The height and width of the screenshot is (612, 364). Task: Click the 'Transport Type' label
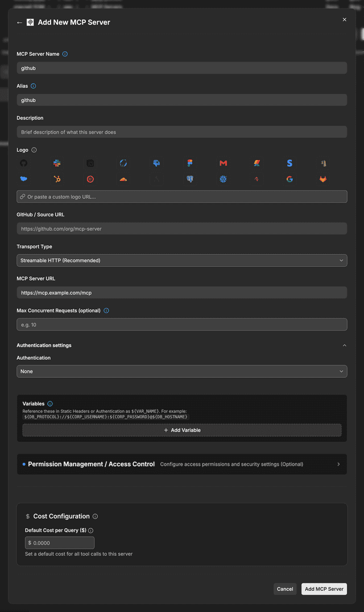click(x=34, y=247)
